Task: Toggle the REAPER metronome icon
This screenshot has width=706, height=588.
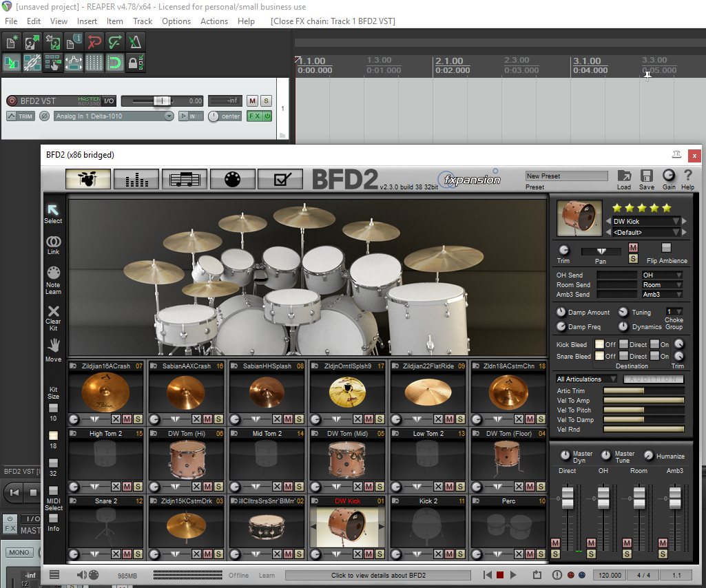Action: (135, 42)
